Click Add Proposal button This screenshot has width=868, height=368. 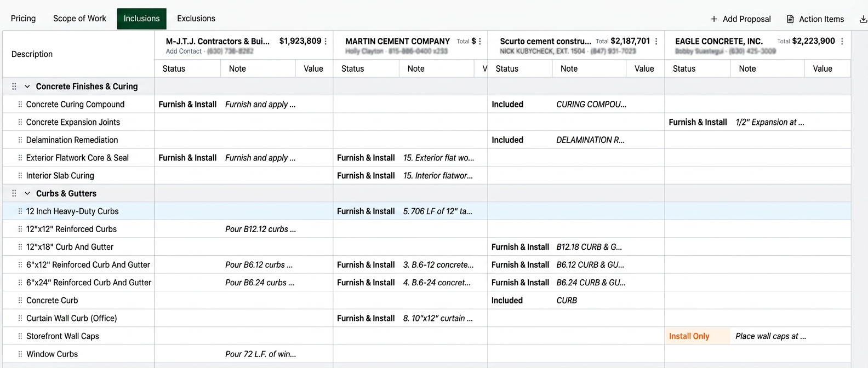click(x=740, y=19)
